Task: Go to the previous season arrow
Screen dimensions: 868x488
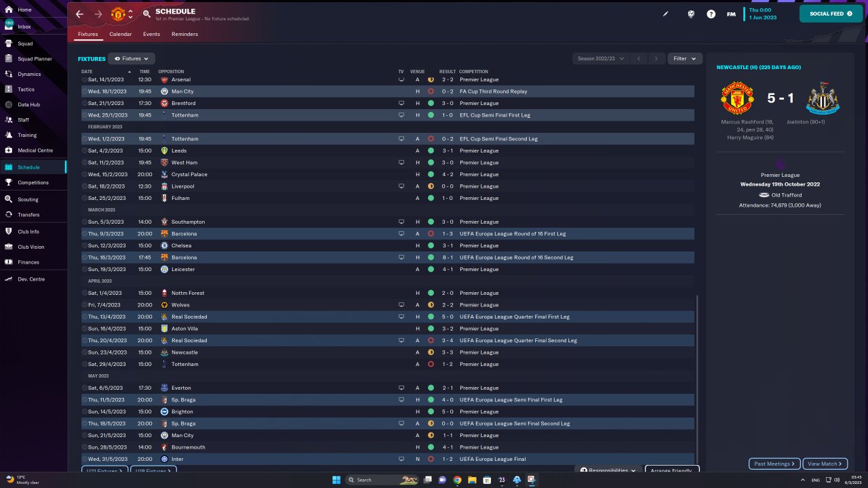Action: tap(638, 59)
